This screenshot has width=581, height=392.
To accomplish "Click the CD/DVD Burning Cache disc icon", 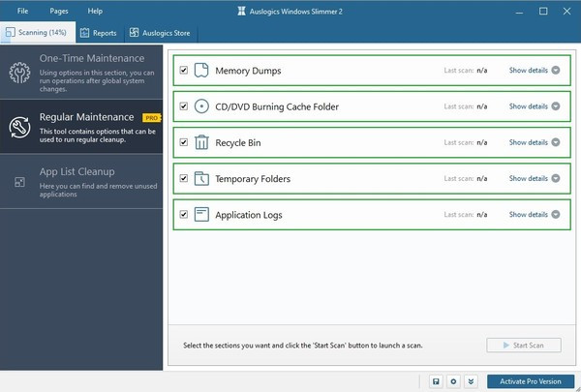I will tap(201, 106).
